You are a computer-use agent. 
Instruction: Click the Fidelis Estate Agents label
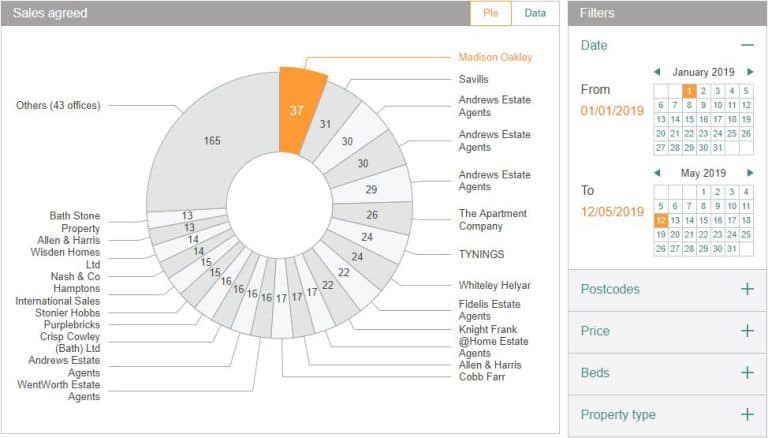point(489,310)
